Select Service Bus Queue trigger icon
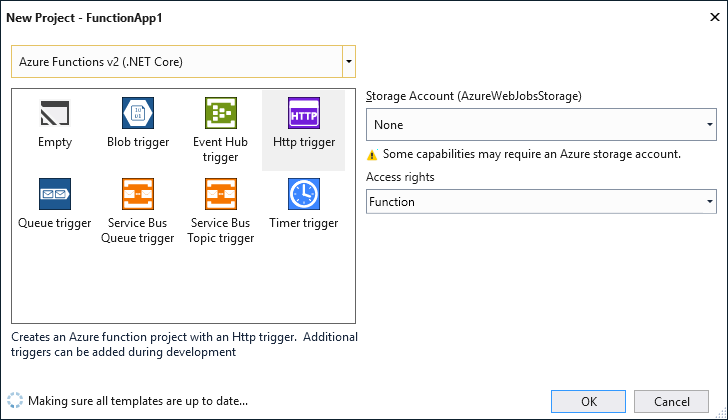Viewport: 728px width, 420px height. pos(138,194)
